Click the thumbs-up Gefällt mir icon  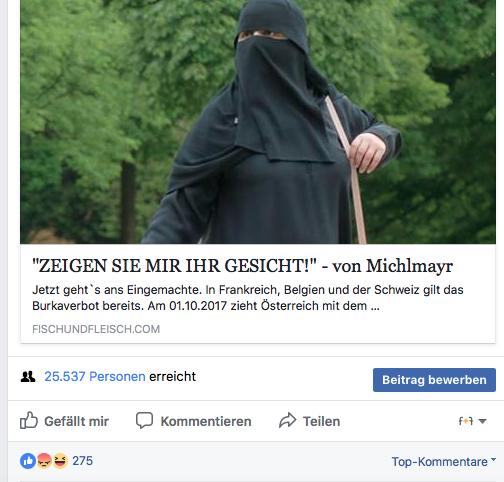point(29,420)
